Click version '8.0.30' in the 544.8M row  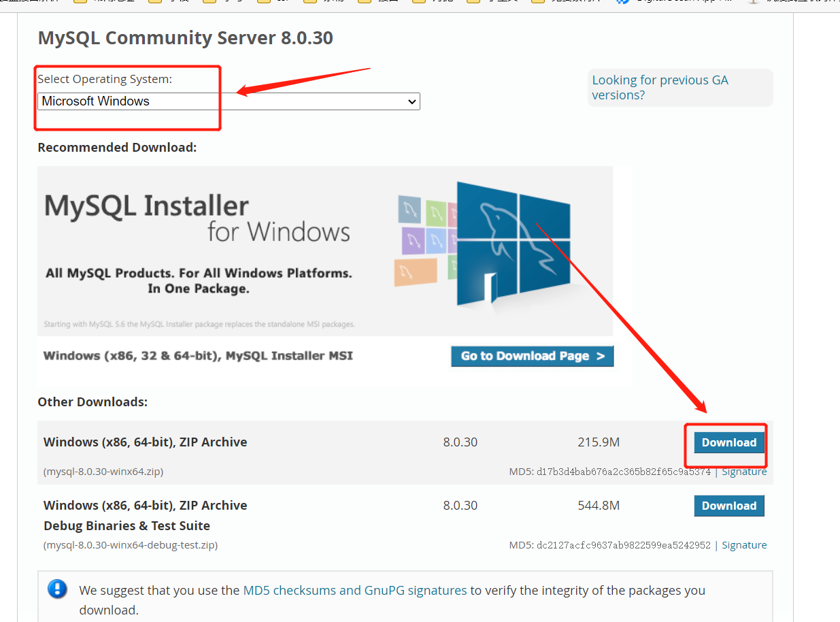pos(460,506)
